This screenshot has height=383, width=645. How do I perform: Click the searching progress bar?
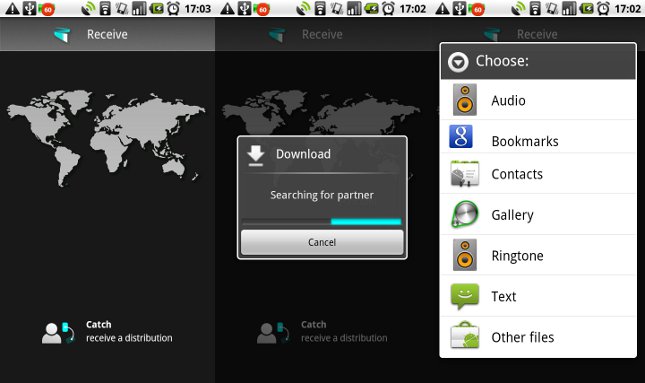point(322,222)
